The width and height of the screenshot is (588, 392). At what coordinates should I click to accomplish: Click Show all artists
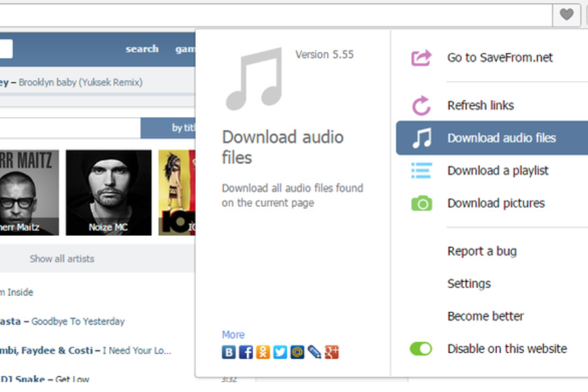pos(62,259)
